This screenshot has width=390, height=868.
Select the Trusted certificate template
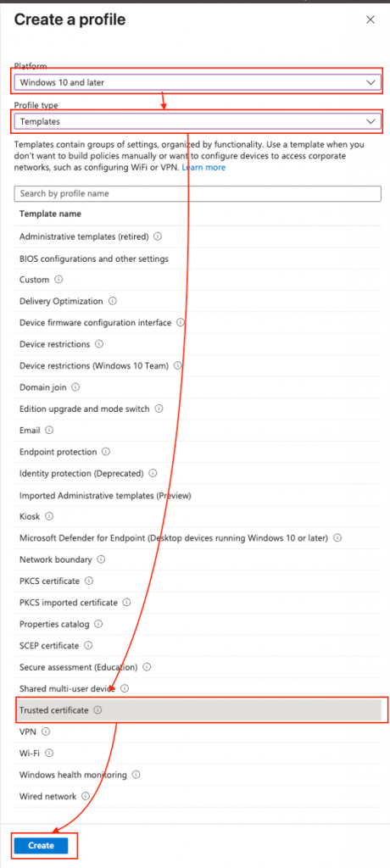(198, 709)
